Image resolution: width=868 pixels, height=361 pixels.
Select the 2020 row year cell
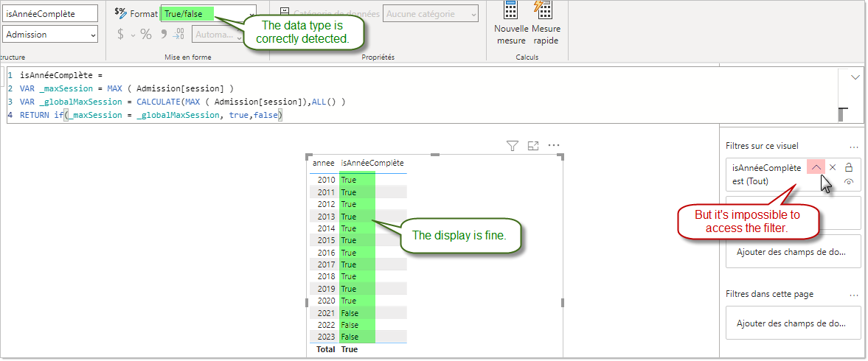click(327, 301)
